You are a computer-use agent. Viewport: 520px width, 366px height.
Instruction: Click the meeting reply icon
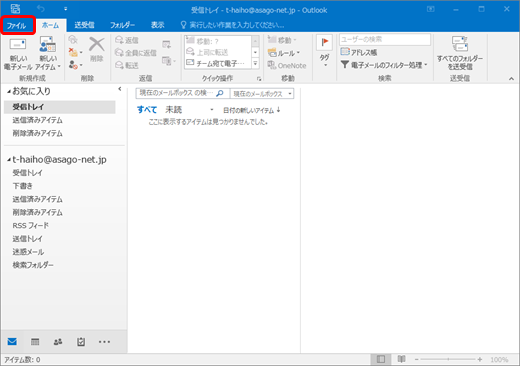[x=166, y=45]
